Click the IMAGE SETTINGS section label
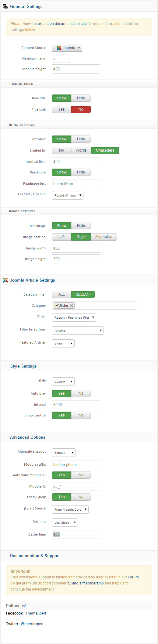Viewport: 158px width, 644px height. pyautogui.click(x=22, y=211)
